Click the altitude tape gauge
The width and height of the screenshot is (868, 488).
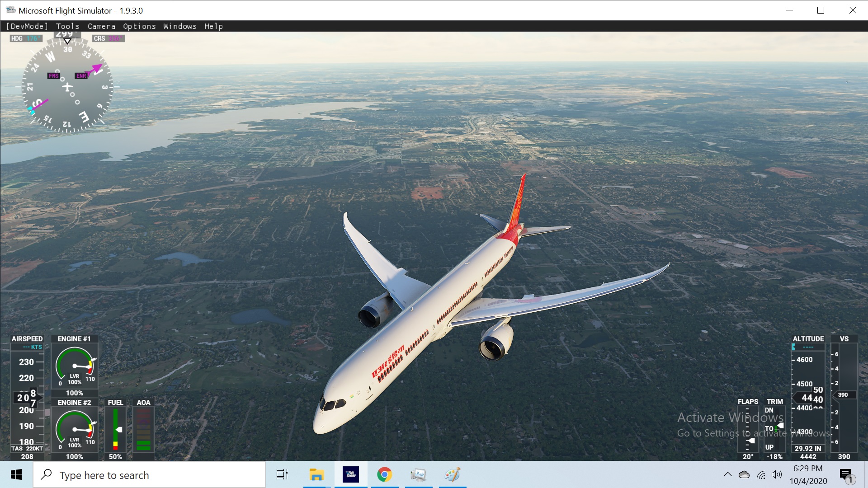[x=808, y=398]
